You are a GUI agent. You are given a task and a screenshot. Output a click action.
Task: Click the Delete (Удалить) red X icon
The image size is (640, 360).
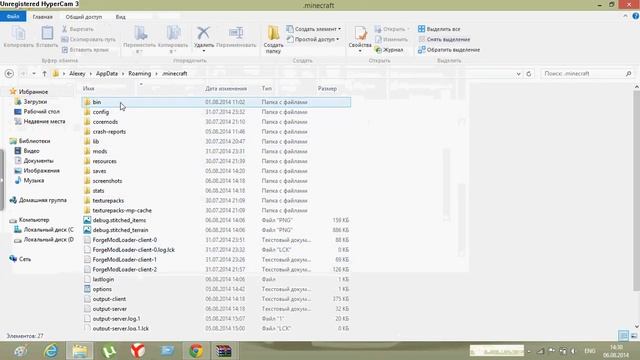pyautogui.click(x=203, y=33)
